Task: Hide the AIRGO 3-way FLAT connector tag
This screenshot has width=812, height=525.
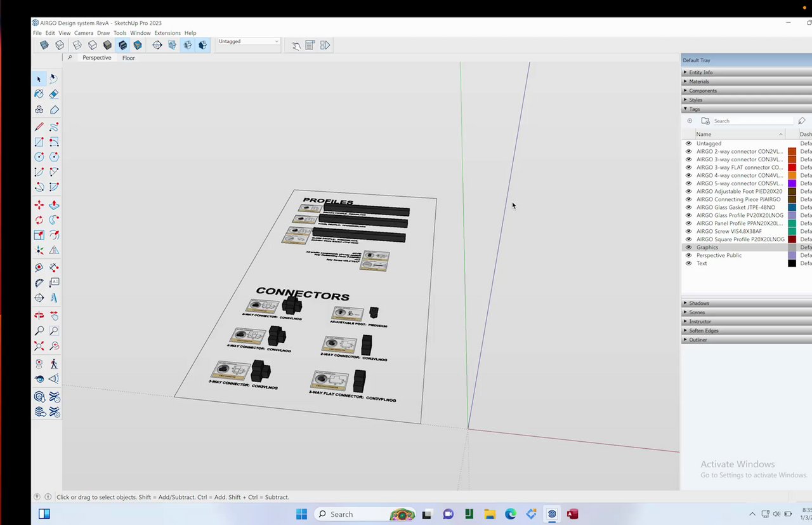Action: (688, 168)
